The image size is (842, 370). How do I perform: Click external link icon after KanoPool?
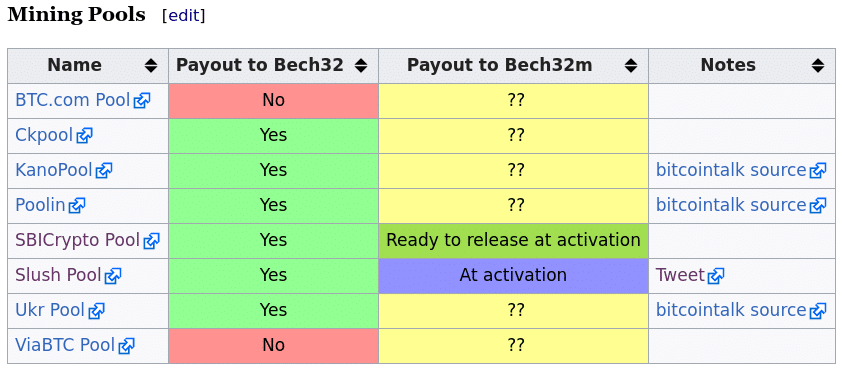[x=104, y=171]
